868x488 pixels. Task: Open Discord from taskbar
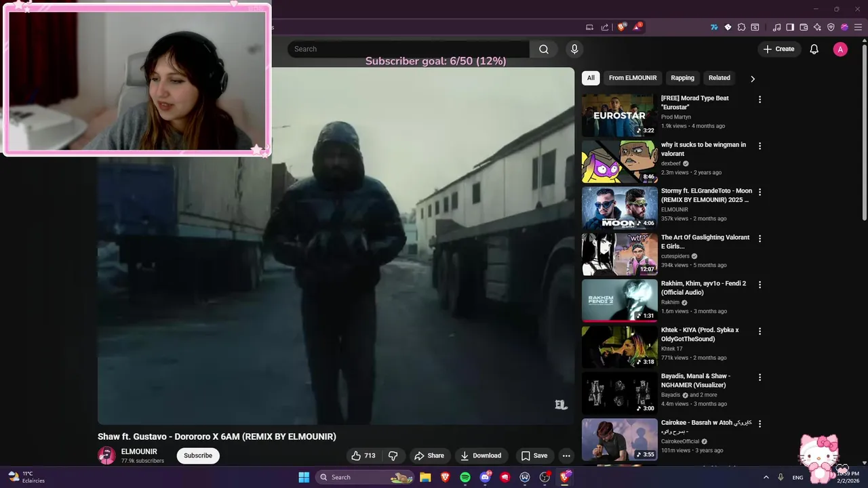pyautogui.click(x=485, y=477)
